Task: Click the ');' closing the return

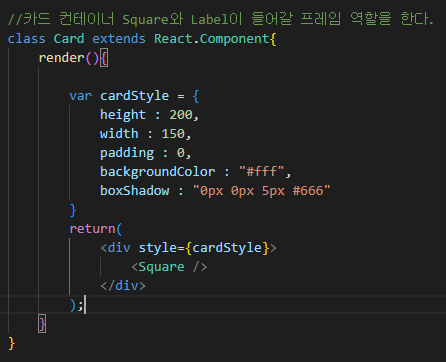Action: tap(76, 305)
